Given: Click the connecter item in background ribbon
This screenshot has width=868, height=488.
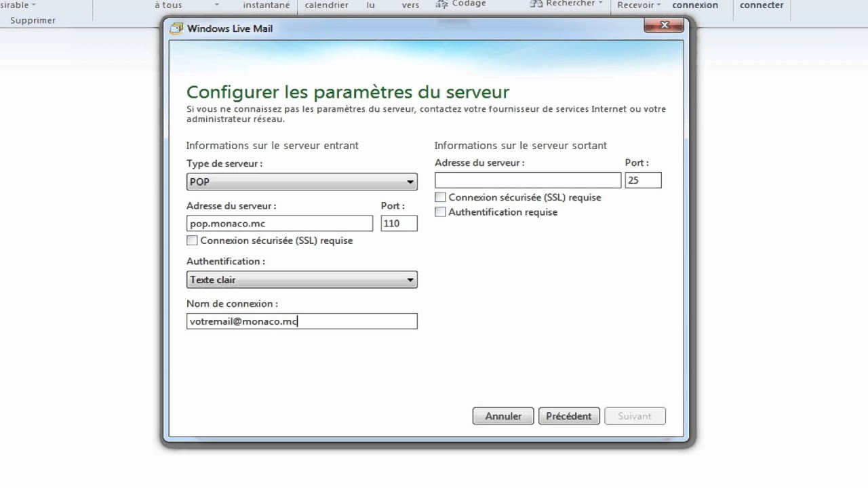Looking at the screenshot, I should coord(762,5).
